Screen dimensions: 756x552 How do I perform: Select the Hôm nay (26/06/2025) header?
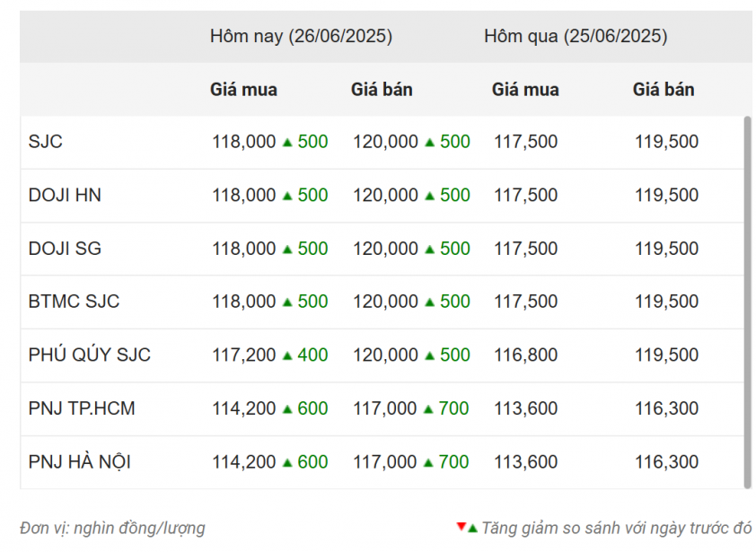tap(301, 36)
